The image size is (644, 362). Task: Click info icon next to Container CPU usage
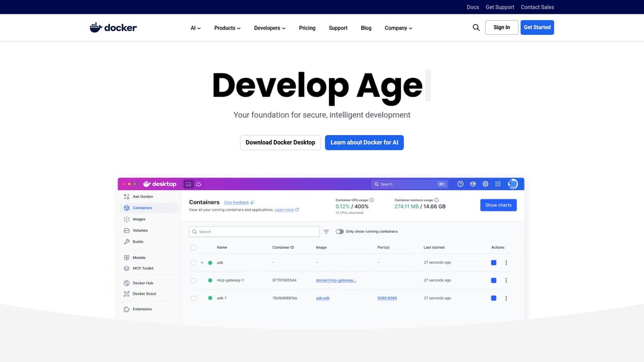(372, 200)
